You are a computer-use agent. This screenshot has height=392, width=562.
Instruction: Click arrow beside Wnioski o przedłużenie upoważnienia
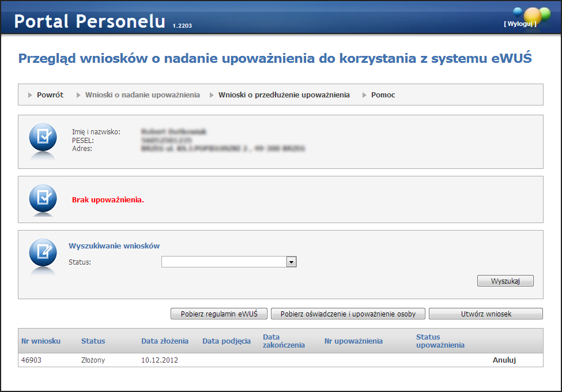pyautogui.click(x=212, y=95)
